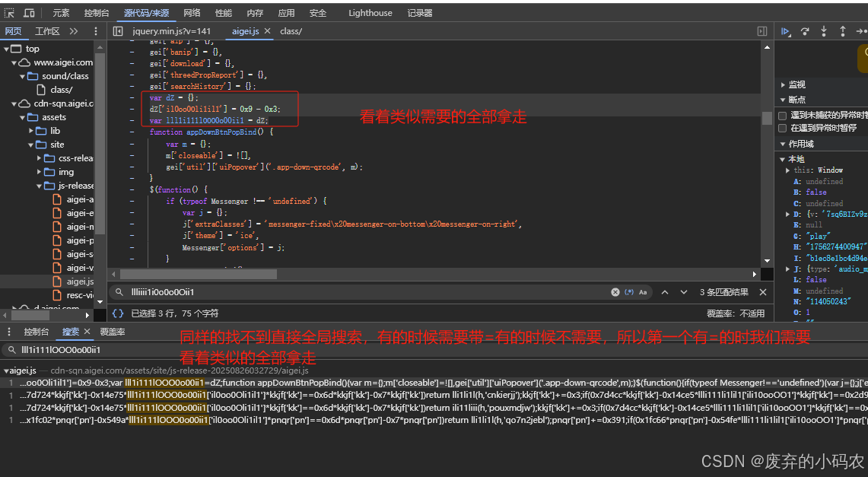This screenshot has width=868, height=477.
Task: Open the 控制台 panel tab
Action: click(97, 13)
